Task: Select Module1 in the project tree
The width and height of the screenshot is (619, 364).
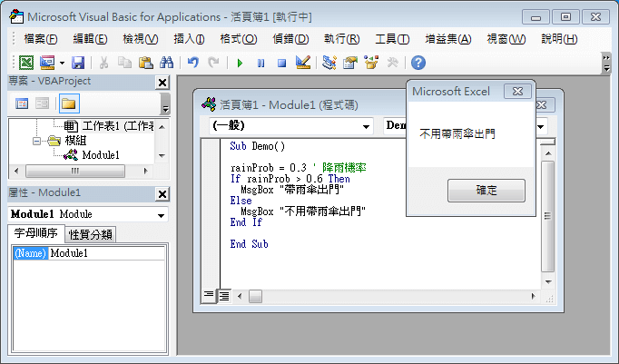Action: click(101, 155)
